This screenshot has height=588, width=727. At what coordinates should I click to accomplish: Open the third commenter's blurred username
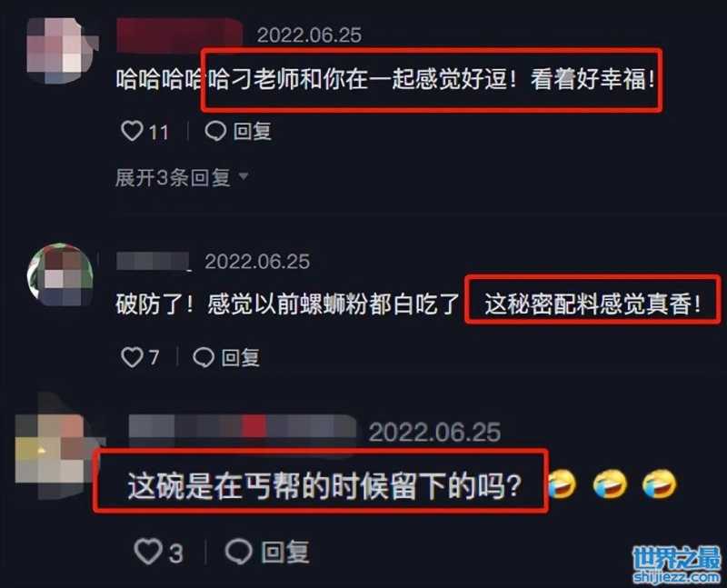[243, 432]
